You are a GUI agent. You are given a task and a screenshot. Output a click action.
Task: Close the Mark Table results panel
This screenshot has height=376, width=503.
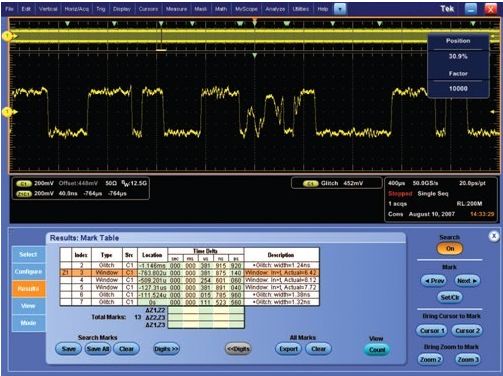494,236
